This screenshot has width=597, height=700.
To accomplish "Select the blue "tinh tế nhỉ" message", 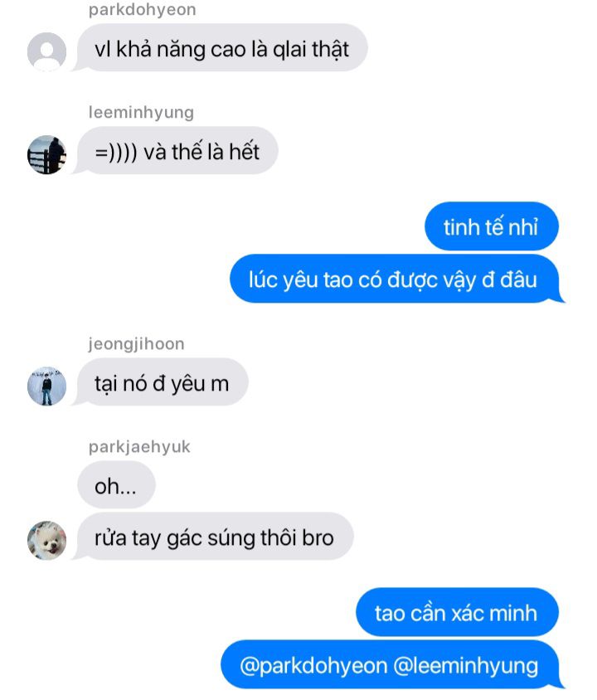I will (x=491, y=226).
